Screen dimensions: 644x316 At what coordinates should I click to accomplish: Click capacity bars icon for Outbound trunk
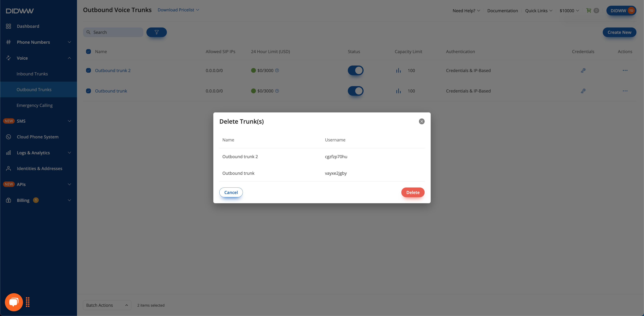pyautogui.click(x=398, y=91)
